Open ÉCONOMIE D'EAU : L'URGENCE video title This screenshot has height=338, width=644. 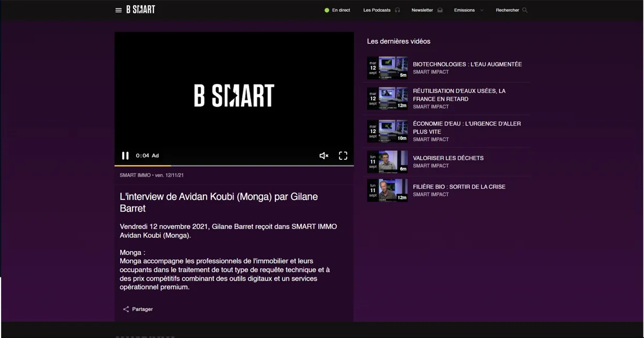pos(467,128)
